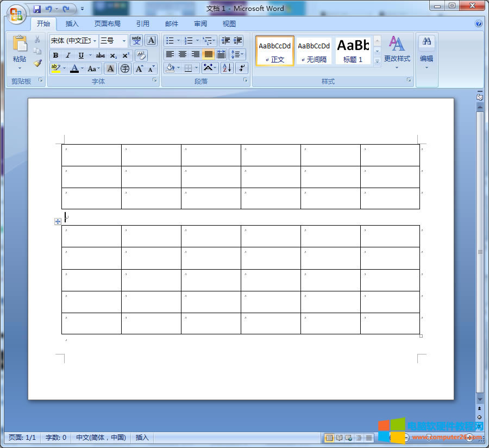Apply superscript formatting
This screenshot has height=448, width=489.
click(126, 55)
